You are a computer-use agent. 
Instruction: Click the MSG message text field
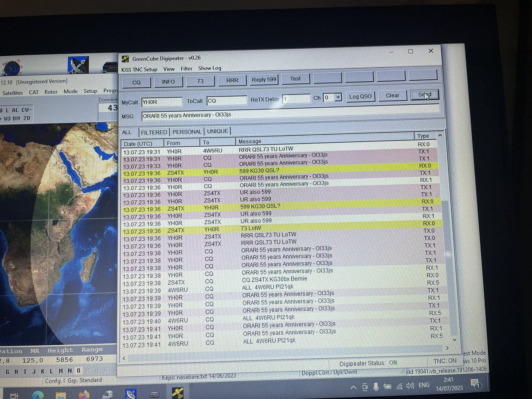click(291, 113)
